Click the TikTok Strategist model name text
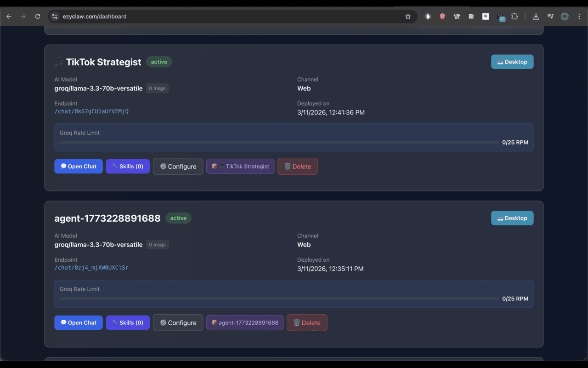588x368 pixels. [x=98, y=88]
